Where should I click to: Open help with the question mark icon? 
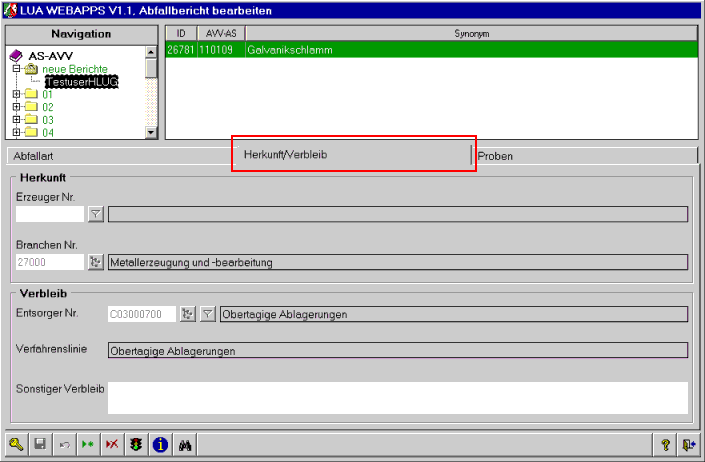click(x=665, y=445)
